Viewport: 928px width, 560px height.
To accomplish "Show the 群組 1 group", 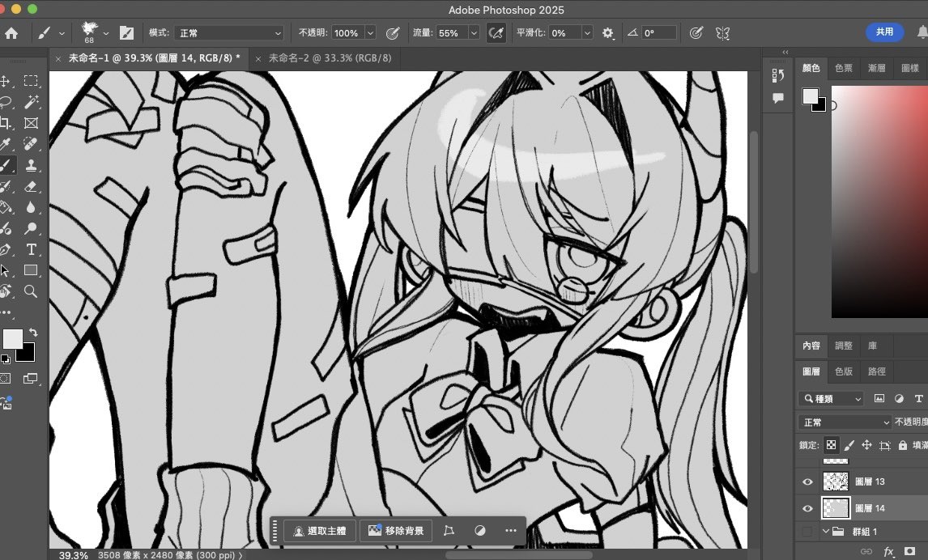I will click(807, 532).
